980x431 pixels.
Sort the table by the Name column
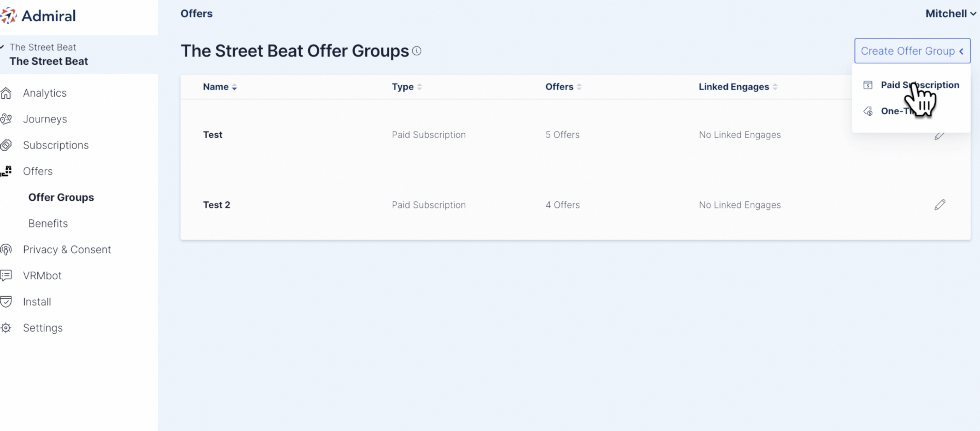click(220, 87)
